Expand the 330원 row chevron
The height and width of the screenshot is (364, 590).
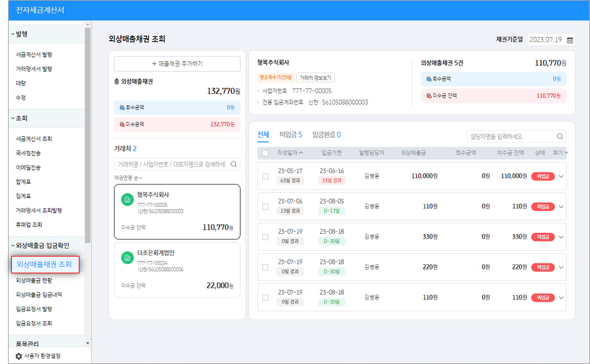pos(561,237)
